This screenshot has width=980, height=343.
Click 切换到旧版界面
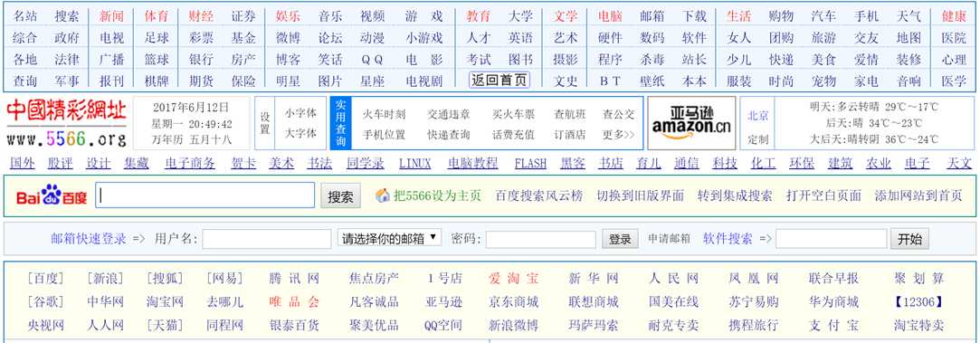point(641,195)
